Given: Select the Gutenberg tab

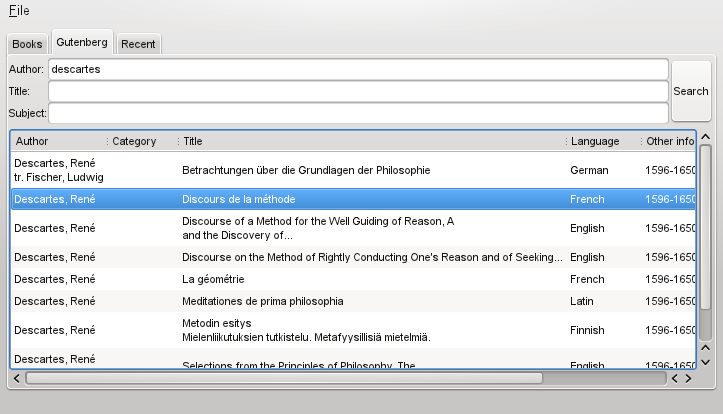Looking at the screenshot, I should 82,42.
